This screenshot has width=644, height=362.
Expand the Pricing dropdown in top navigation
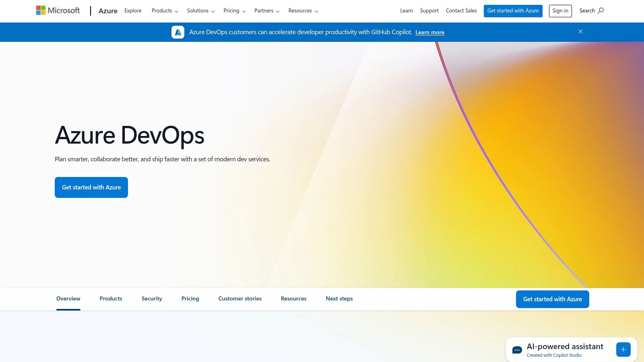click(x=234, y=11)
